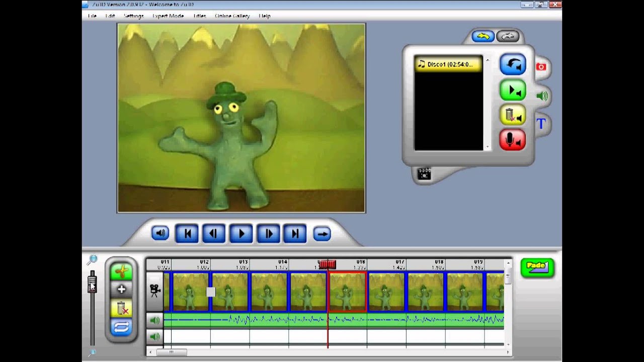Click the small white square on frame 012

211,292
